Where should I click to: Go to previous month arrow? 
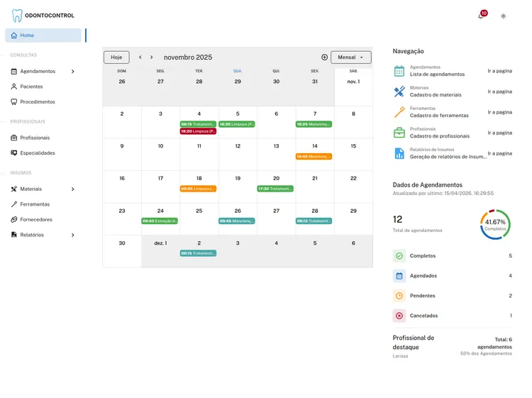pyautogui.click(x=140, y=57)
